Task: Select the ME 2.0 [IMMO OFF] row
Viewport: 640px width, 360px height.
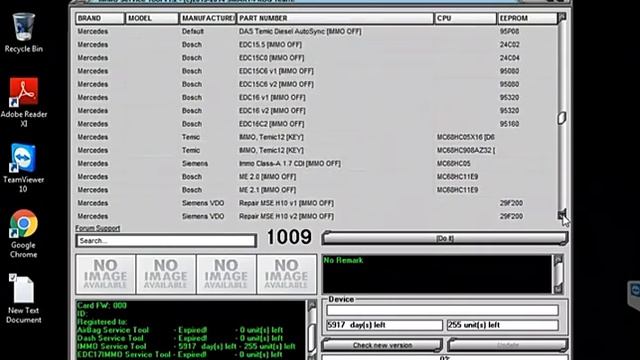Action: (x=316, y=177)
